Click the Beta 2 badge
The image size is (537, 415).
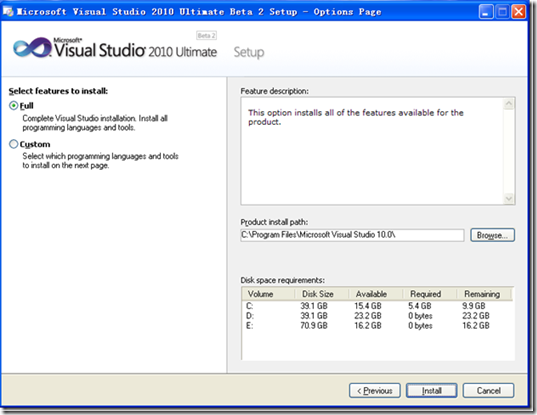tap(206, 36)
